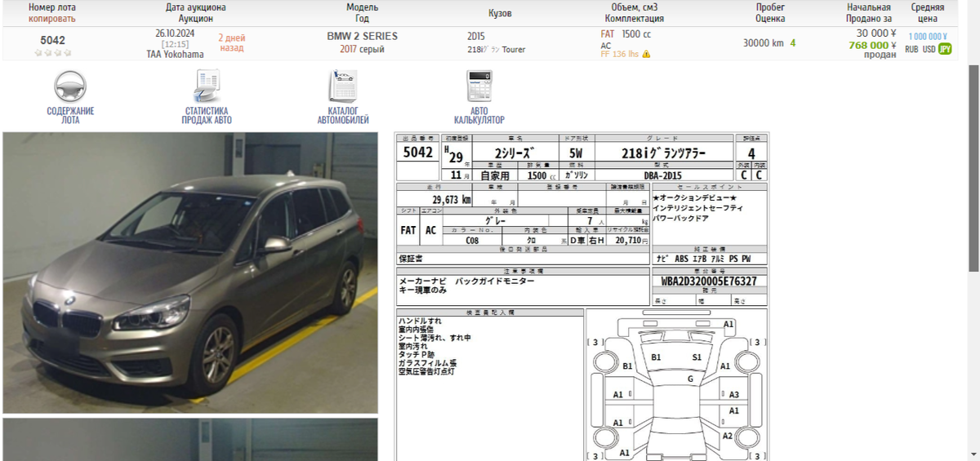Click the mileage 30000 km value
The height and width of the screenshot is (461, 980).
764,43
